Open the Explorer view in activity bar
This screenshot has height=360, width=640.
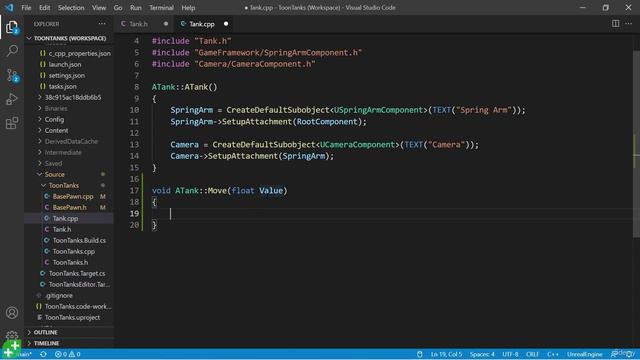[12, 27]
